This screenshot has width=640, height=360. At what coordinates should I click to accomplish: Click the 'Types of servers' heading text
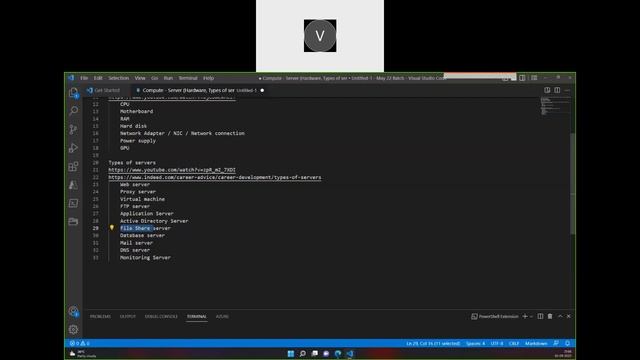132,162
